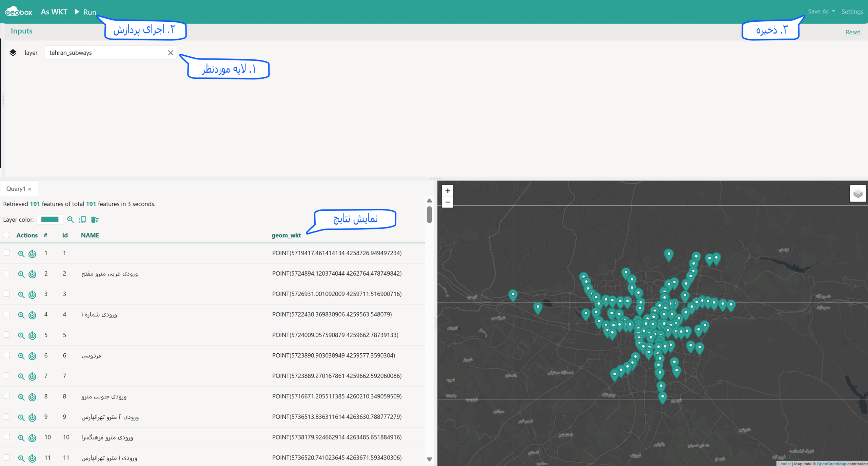Click the flash feature icon in row 6
Viewport: 868px width, 466px height.
[32, 356]
